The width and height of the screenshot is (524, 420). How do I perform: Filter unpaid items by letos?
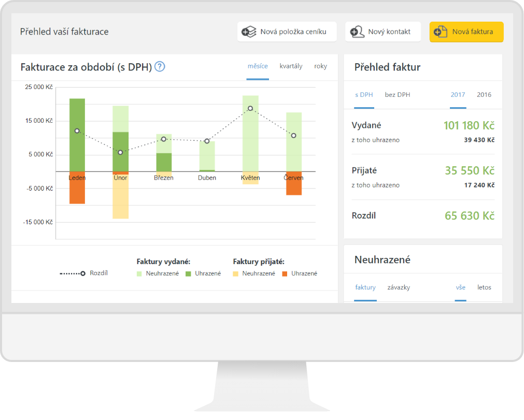coord(484,287)
